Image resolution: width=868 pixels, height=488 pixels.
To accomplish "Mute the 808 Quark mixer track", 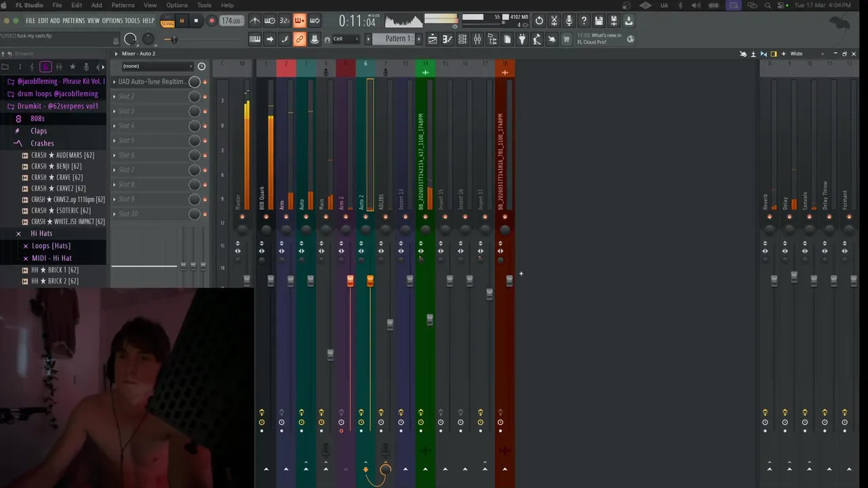I will pos(266,217).
